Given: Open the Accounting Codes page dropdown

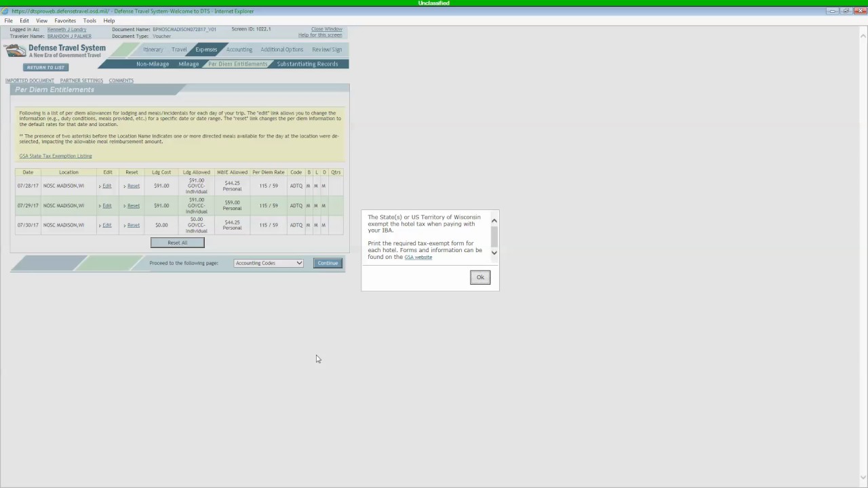Looking at the screenshot, I should coord(269,263).
